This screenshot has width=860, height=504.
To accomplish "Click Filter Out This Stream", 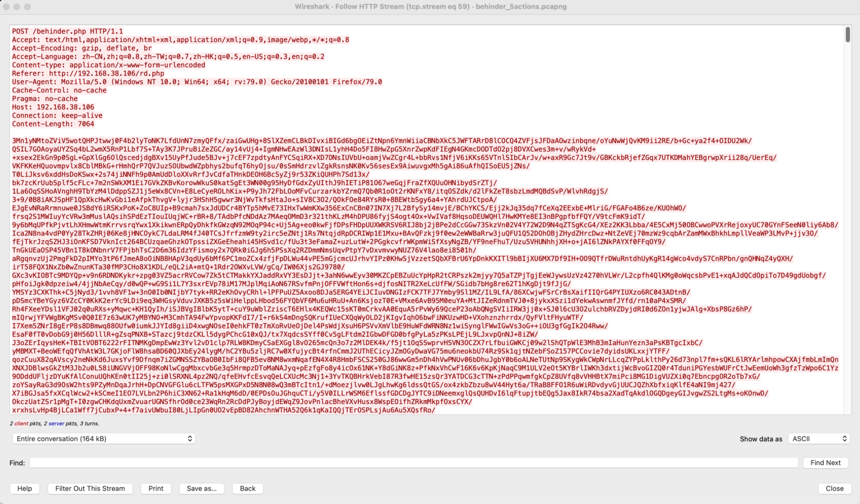I will (90, 488).
